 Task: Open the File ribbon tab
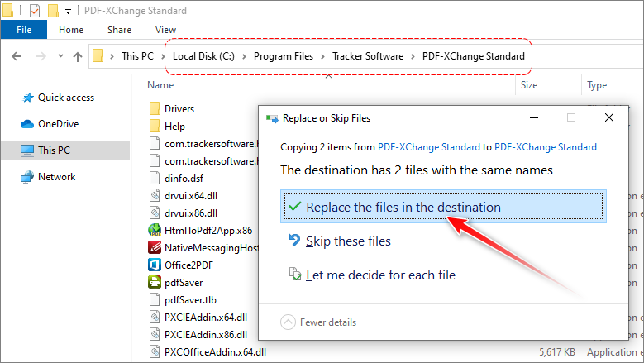pyautogui.click(x=24, y=30)
